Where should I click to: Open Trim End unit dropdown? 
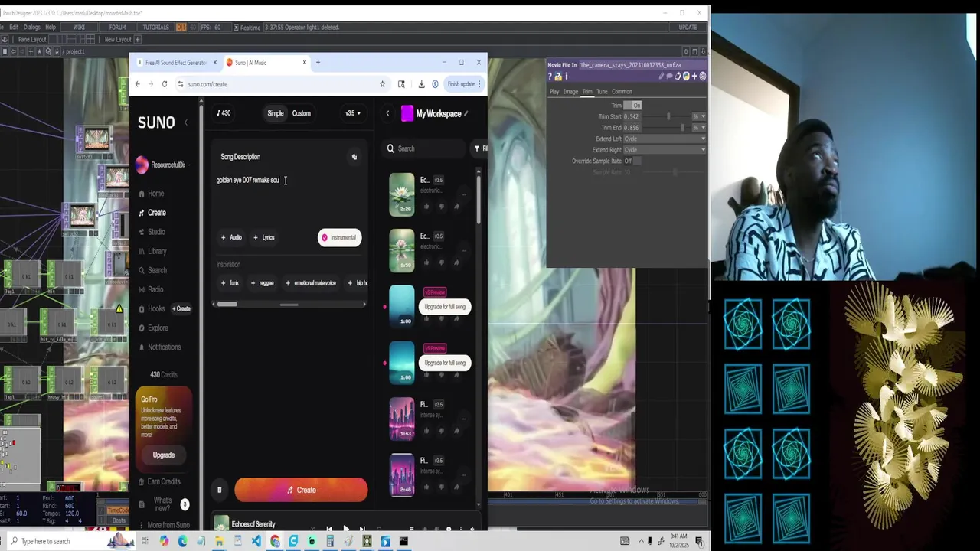coord(698,128)
